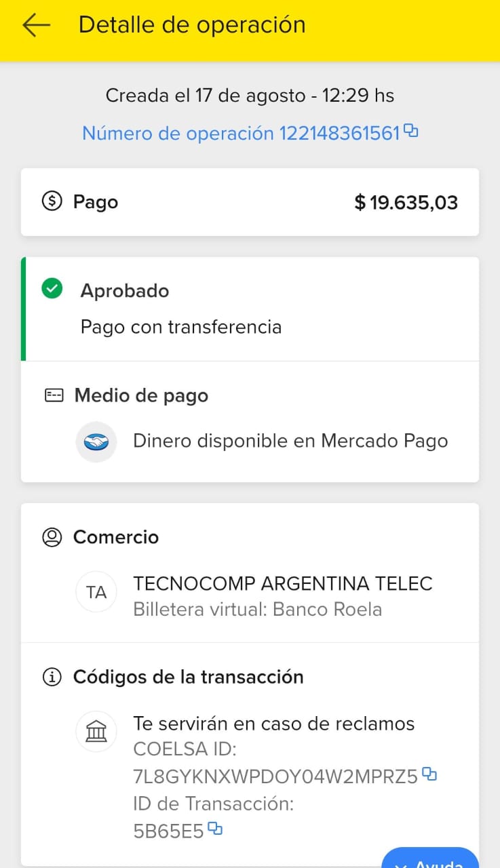Tap the COELSA ID value 7L8GYKNXWPDOY04W2MPRZ5
Screen dimensions: 500x868
[275, 777]
